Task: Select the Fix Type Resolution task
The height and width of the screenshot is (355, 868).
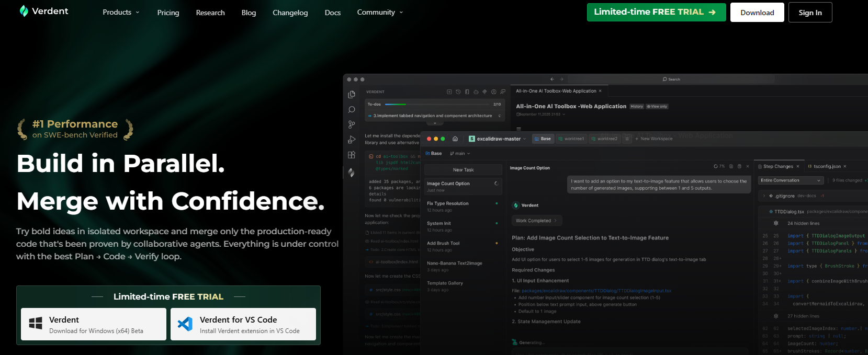Action: (463, 207)
